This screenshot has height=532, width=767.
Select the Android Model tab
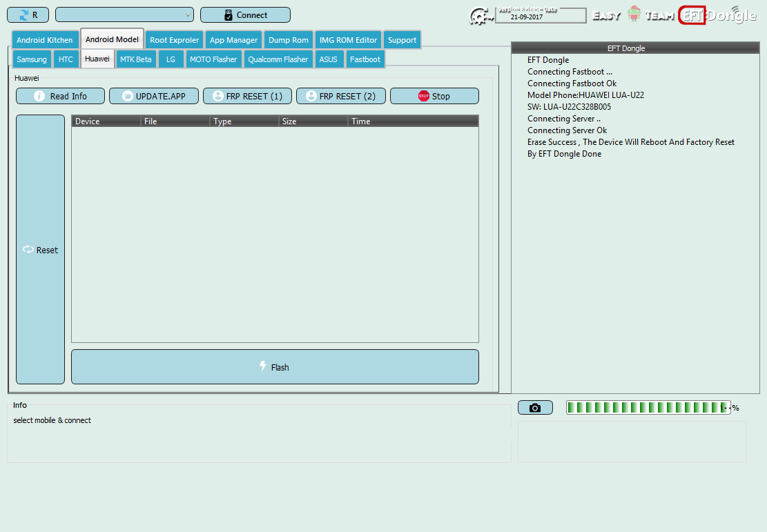(112, 39)
